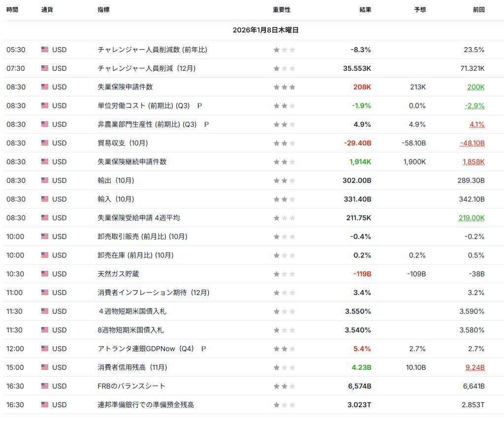This screenshot has width=504, height=421.
Task: Click the star rating for FRBのバランスシート
Action: click(x=284, y=386)
